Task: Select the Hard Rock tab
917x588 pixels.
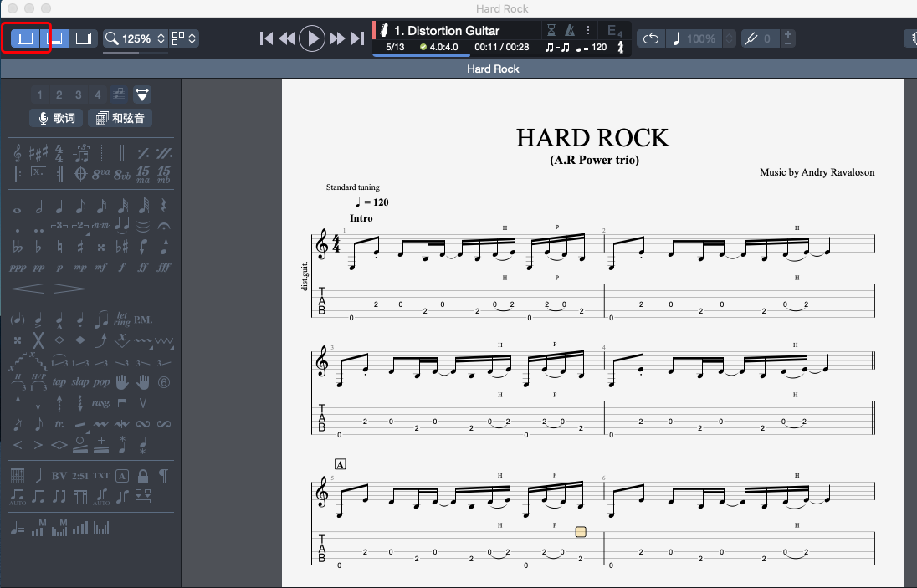Action: pyautogui.click(x=492, y=69)
